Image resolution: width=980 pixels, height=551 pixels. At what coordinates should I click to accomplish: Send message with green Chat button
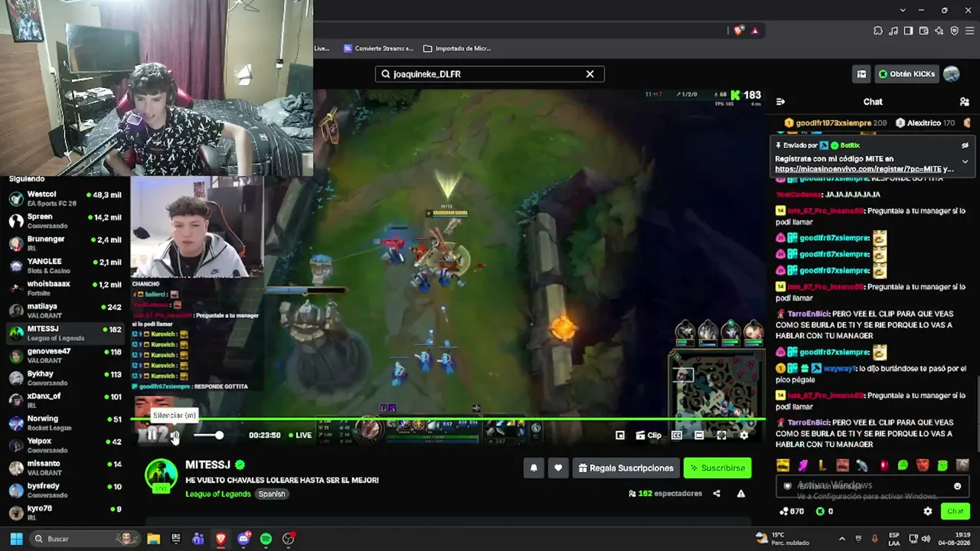955,511
